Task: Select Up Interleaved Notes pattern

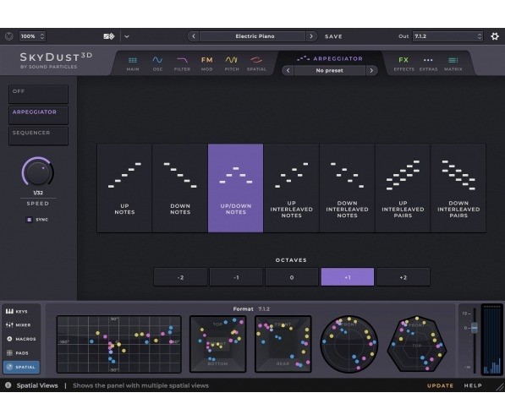Action: coord(291,188)
